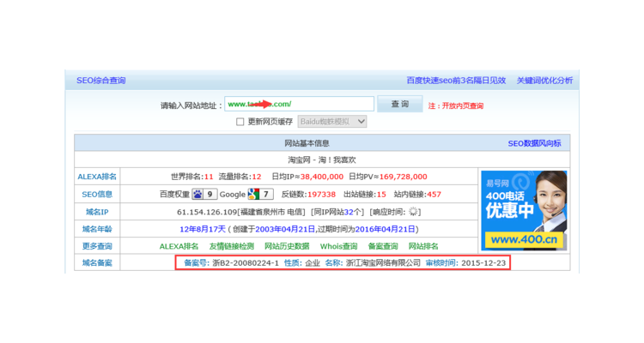Click the response time loading spinner
Viewport: 644px width, 343px height.
point(413,212)
